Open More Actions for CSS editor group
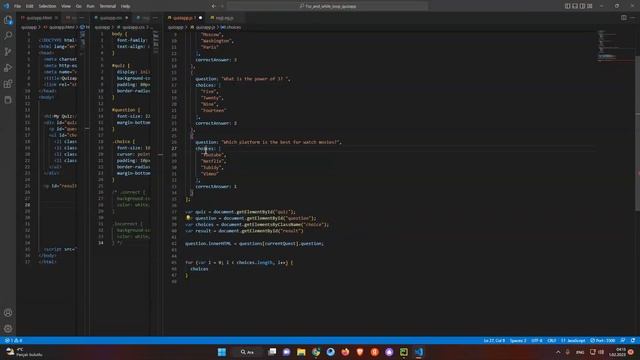The image size is (640, 360). (156, 18)
